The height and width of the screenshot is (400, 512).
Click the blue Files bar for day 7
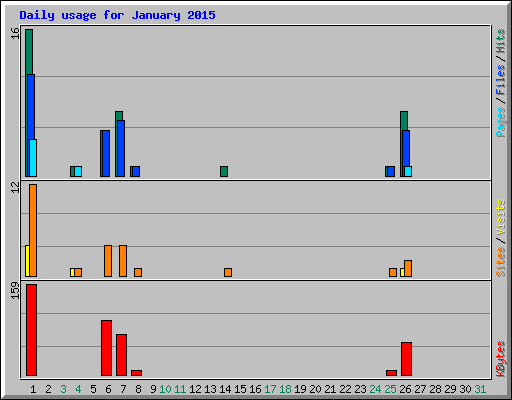coord(121,148)
